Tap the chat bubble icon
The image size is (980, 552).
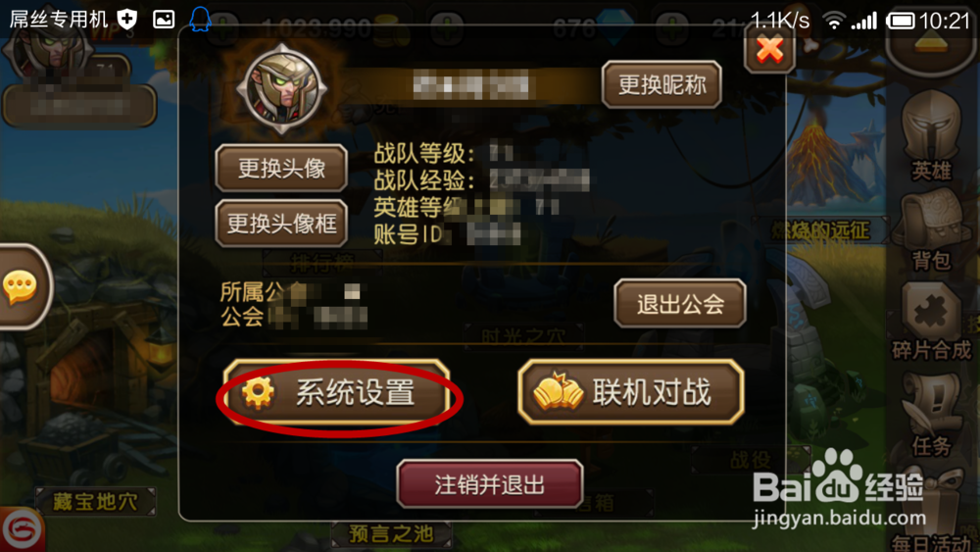(21, 287)
